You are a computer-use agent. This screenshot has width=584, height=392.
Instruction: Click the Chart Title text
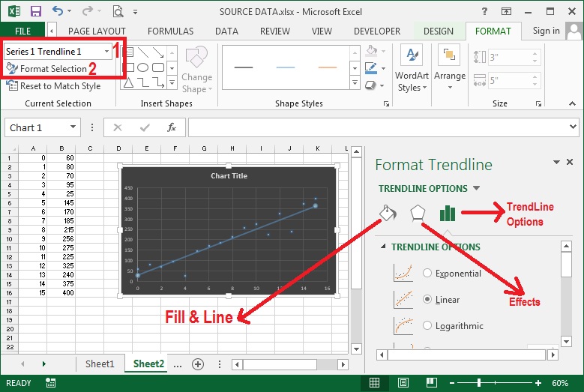pyautogui.click(x=229, y=175)
